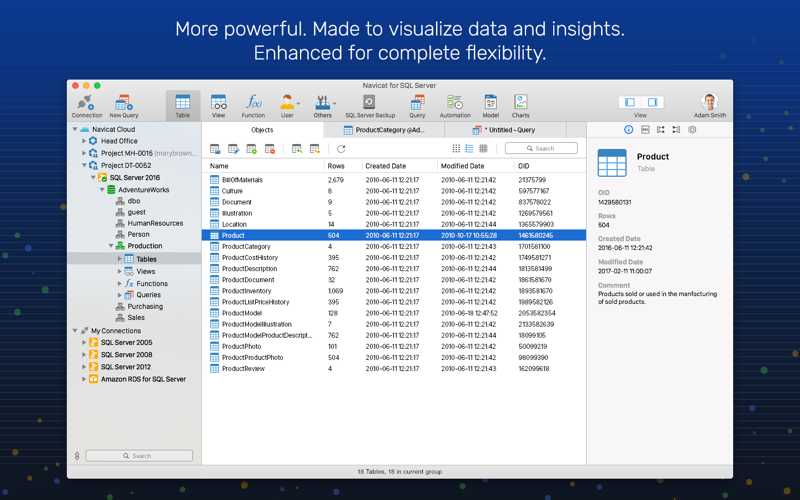Show the General info tab icon

[629, 130]
